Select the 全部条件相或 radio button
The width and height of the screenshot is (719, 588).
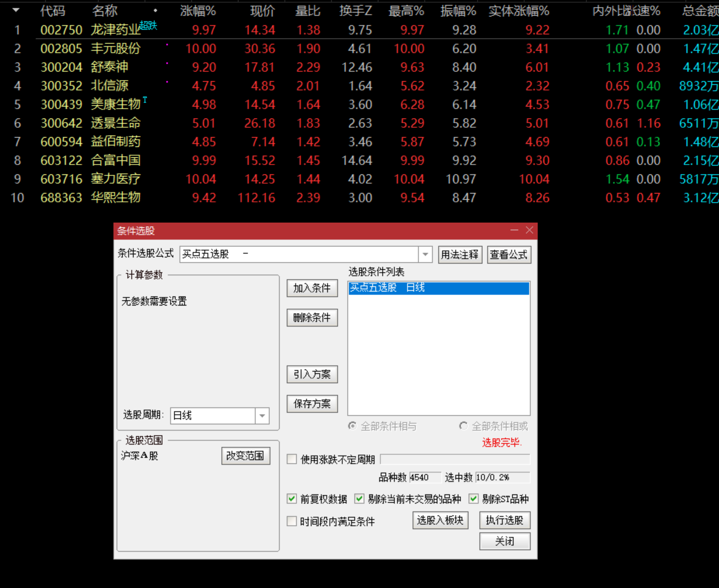(x=463, y=425)
